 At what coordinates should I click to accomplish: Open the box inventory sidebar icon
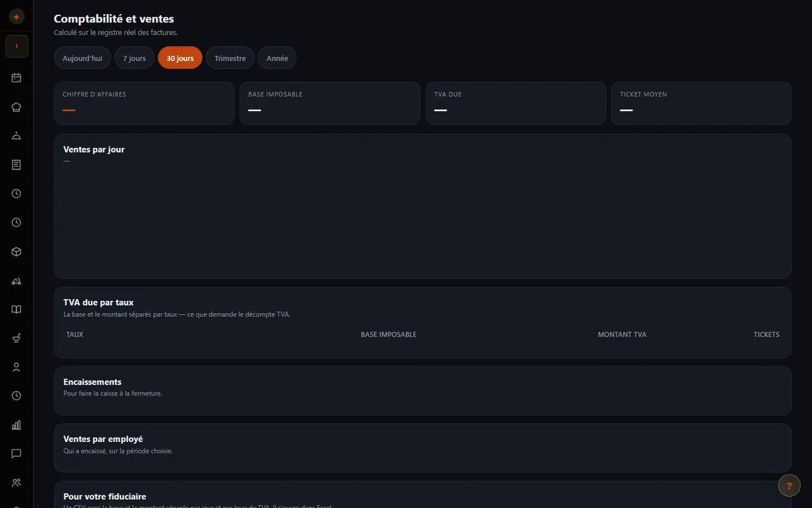(x=16, y=251)
